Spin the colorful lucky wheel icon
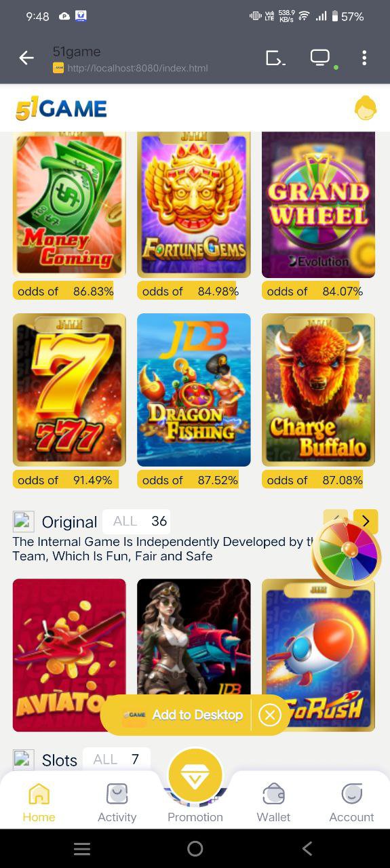 coord(347,552)
